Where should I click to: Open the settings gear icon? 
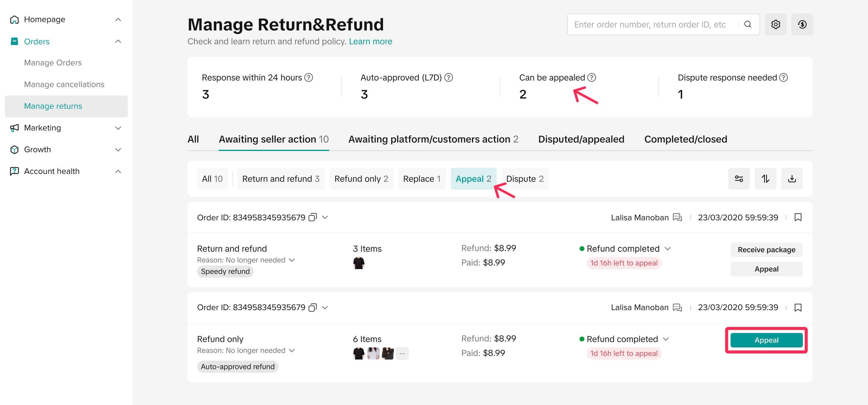[775, 24]
